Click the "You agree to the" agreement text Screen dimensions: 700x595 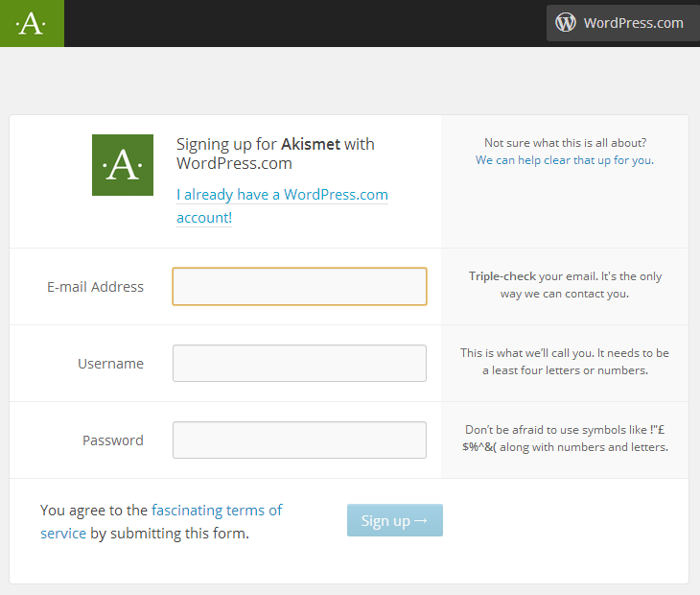click(x=94, y=511)
